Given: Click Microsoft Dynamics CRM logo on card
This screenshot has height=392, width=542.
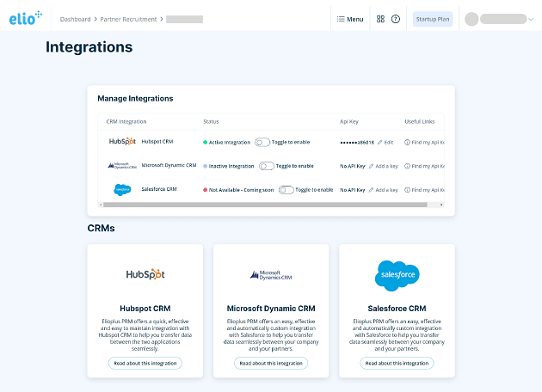Looking at the screenshot, I should point(271,275).
